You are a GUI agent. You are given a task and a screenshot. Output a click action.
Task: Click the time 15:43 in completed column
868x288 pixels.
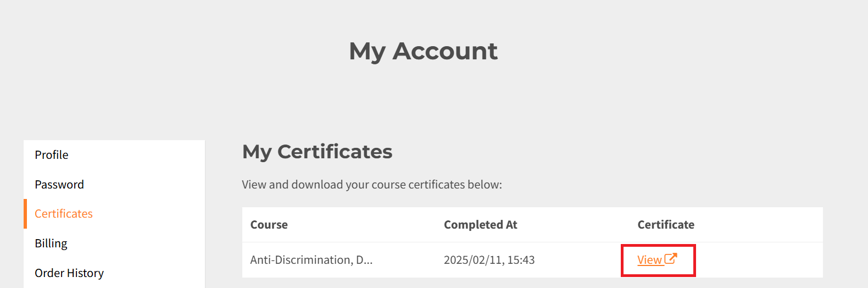[521, 260]
